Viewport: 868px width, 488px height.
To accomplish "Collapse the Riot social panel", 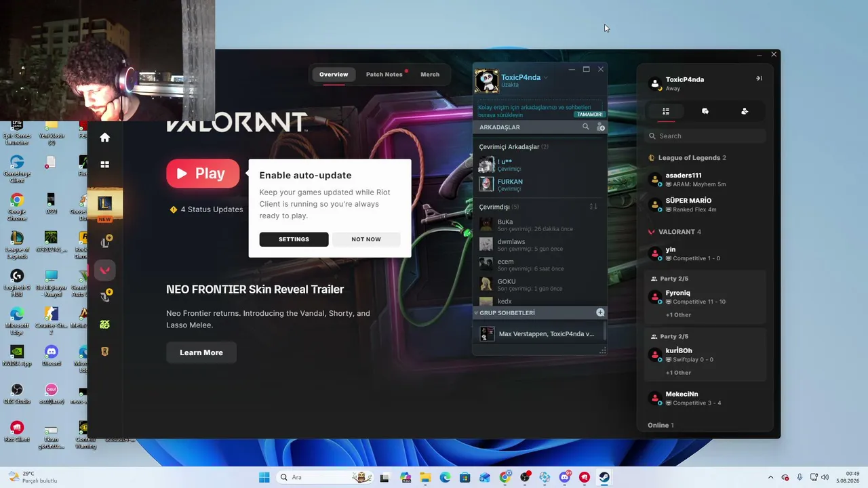I will pos(759,79).
